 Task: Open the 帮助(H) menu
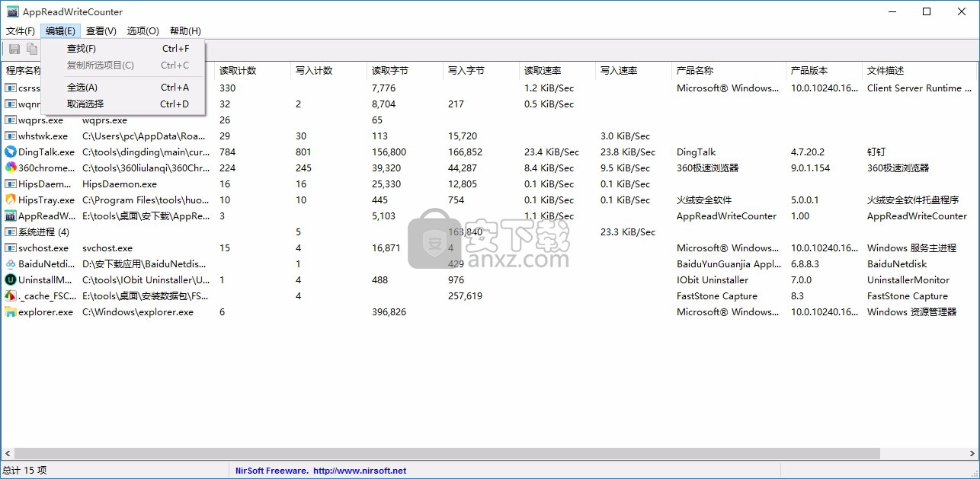click(x=185, y=31)
